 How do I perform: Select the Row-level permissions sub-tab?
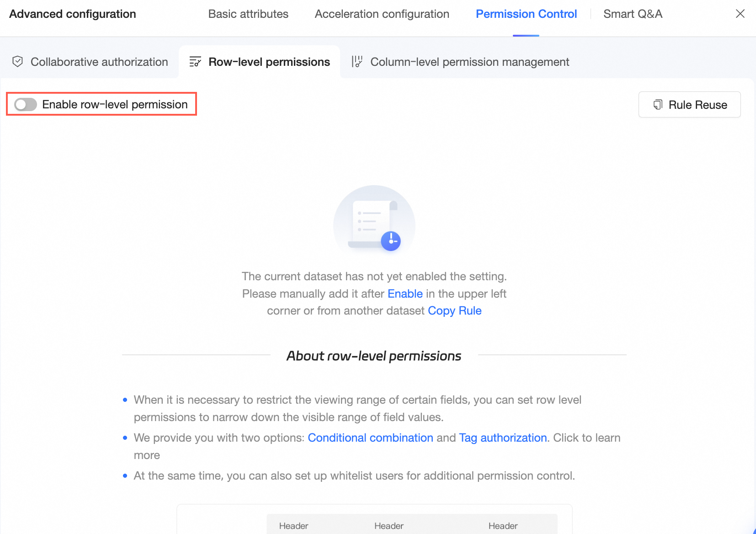269,62
